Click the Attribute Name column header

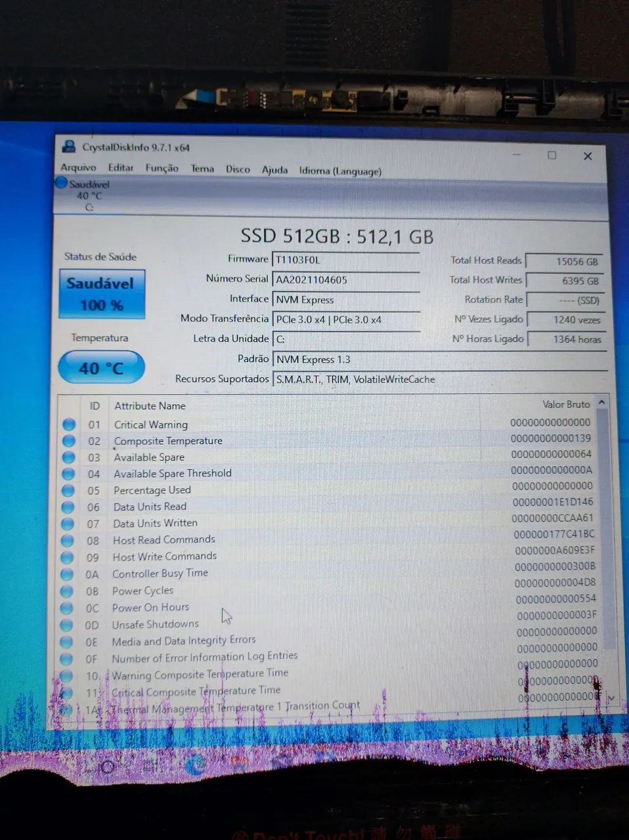150,406
